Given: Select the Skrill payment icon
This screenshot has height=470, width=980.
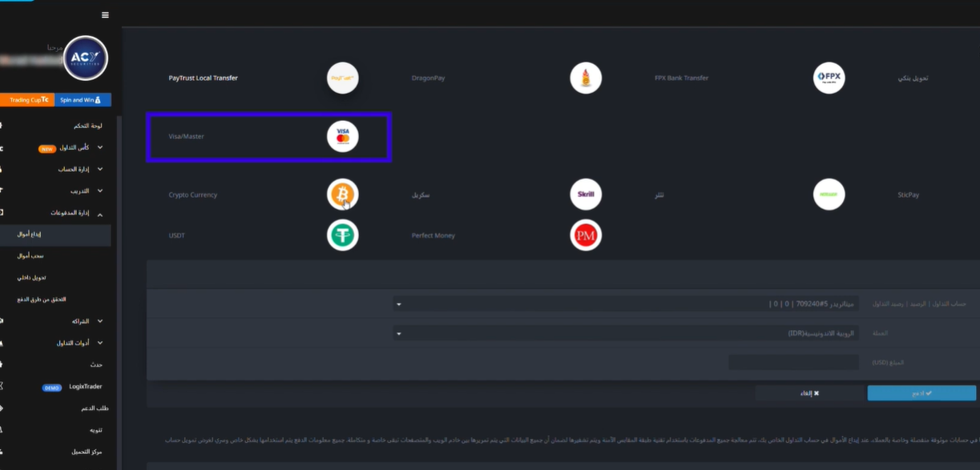Looking at the screenshot, I should [x=586, y=195].
